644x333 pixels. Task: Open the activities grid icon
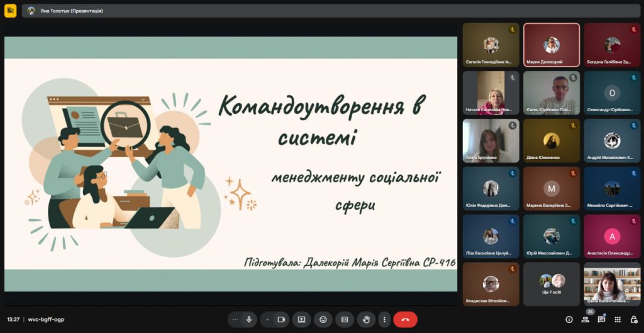tap(618, 319)
